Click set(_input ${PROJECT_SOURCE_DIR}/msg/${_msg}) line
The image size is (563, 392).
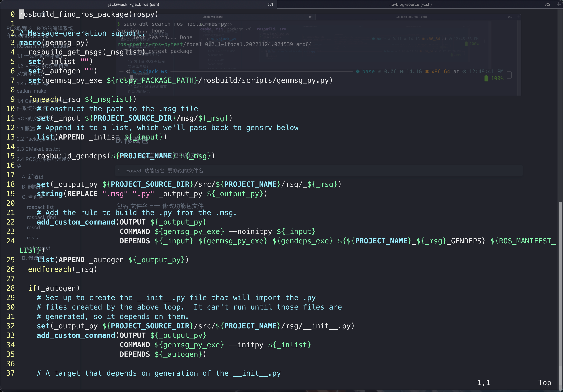pos(134,118)
